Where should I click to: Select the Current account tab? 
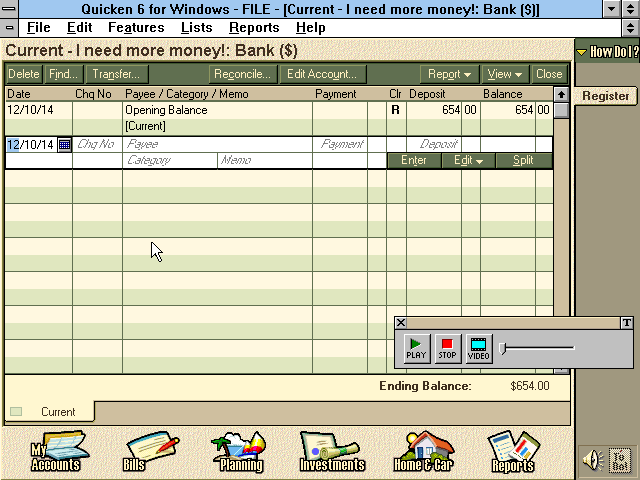pos(49,411)
